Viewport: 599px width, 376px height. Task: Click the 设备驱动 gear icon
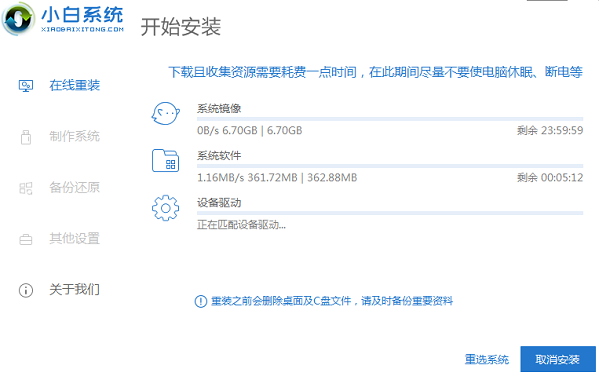[x=165, y=208]
